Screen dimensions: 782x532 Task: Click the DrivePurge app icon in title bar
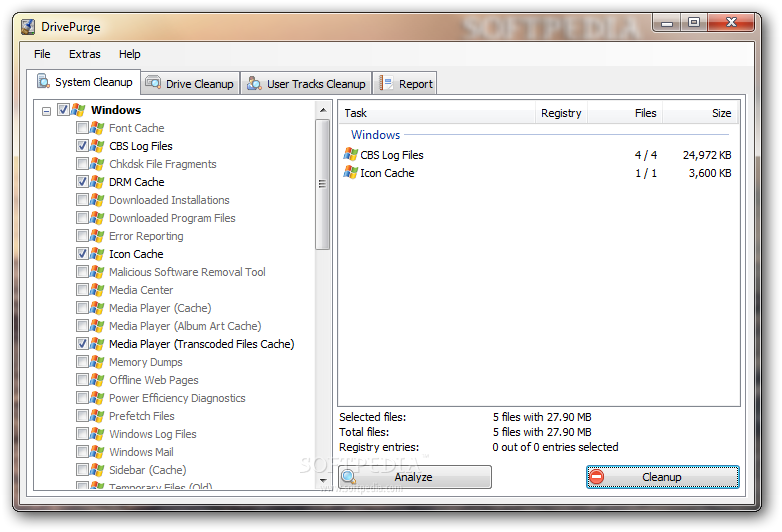28,26
